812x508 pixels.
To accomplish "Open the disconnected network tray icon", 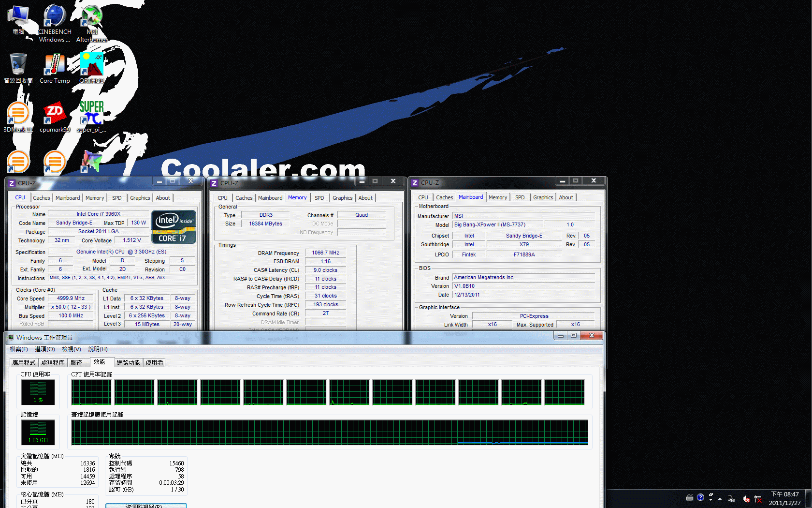I will pyautogui.click(x=758, y=499).
